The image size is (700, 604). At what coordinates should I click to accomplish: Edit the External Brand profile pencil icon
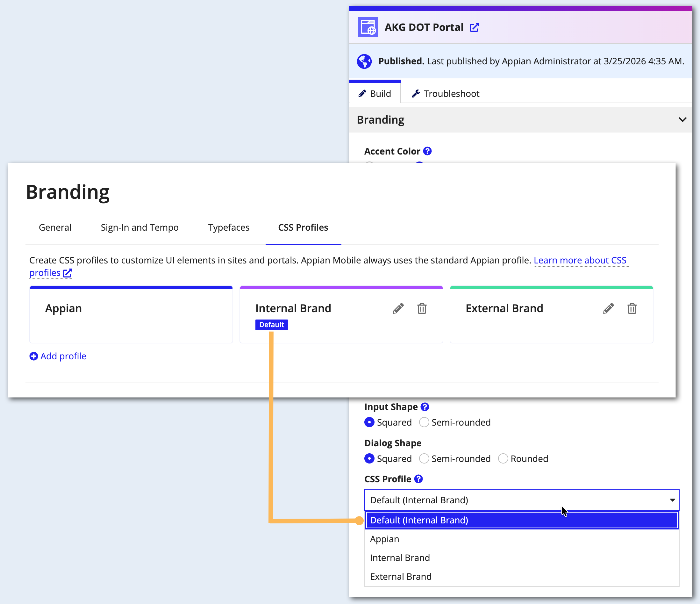(x=609, y=308)
